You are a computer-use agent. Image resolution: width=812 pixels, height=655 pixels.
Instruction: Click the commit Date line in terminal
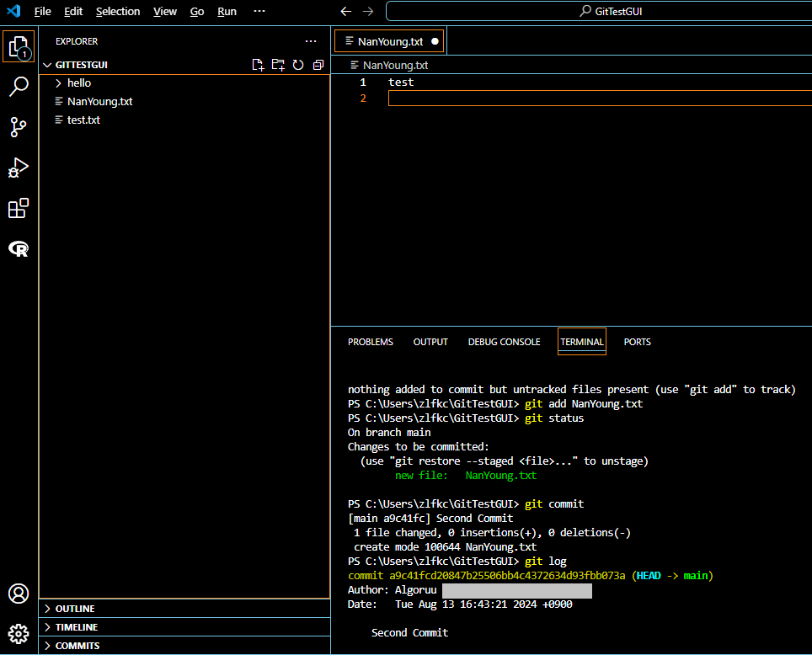click(x=460, y=604)
